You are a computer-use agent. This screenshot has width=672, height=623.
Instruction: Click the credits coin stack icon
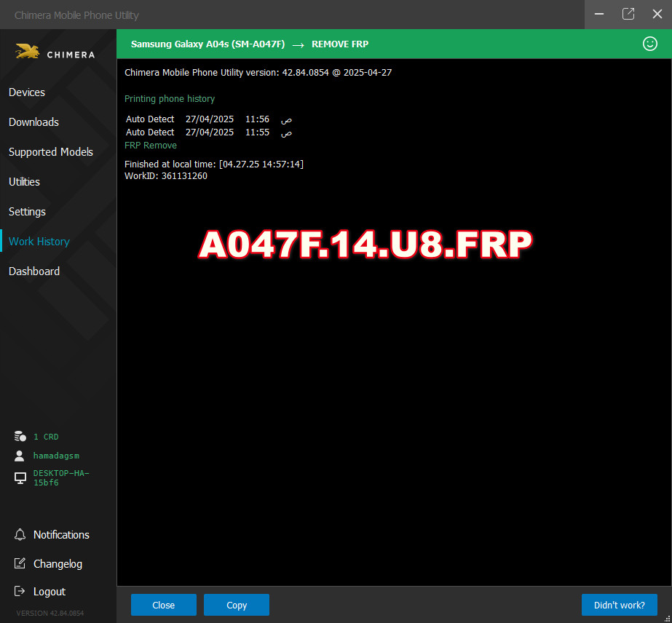tap(20, 436)
